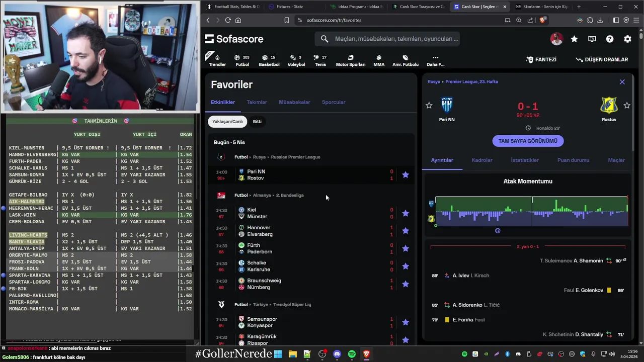Open a new browser tab
Viewport: 644px width, 362px height.
(x=579, y=7)
